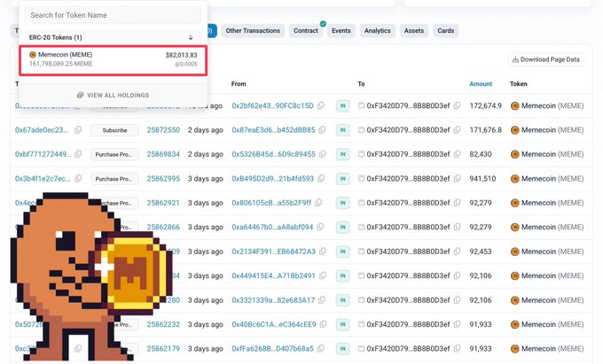This screenshot has height=364, width=603.
Task: Open transaction 0x67ade0ec23...
Action: tap(42, 130)
